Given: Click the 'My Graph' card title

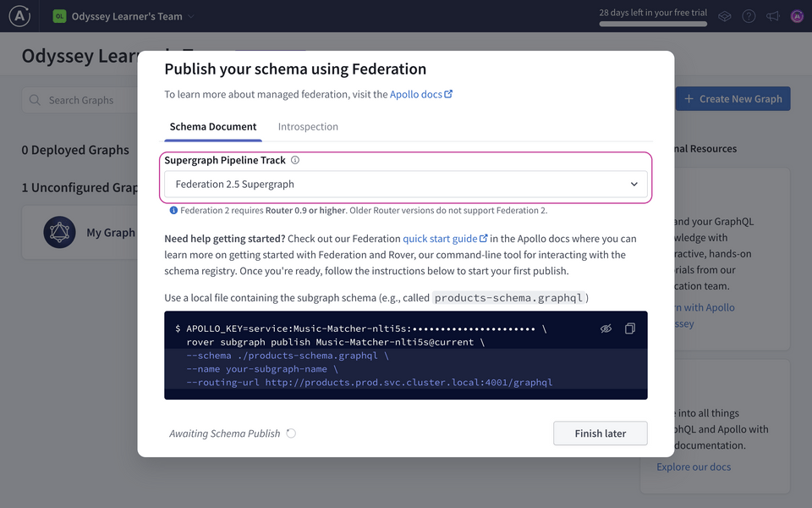Looking at the screenshot, I should click(x=111, y=233).
